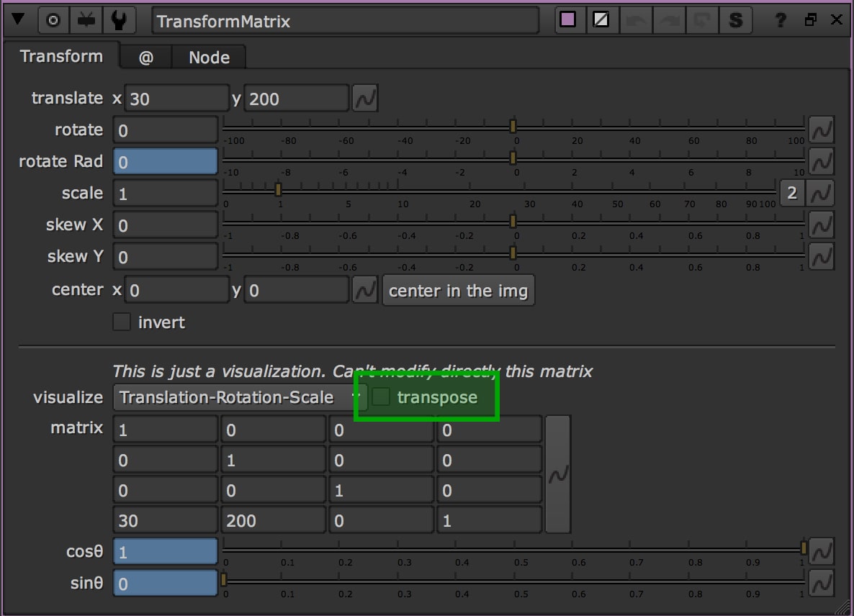Click the redo arrow icon in header
This screenshot has width=854, height=616.
coord(670,20)
